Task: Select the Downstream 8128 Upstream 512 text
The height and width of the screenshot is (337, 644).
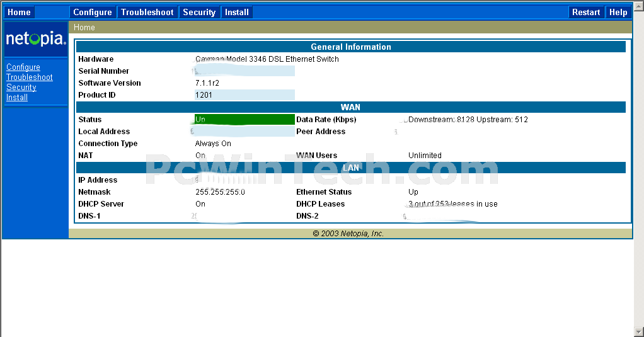Action: click(x=468, y=120)
